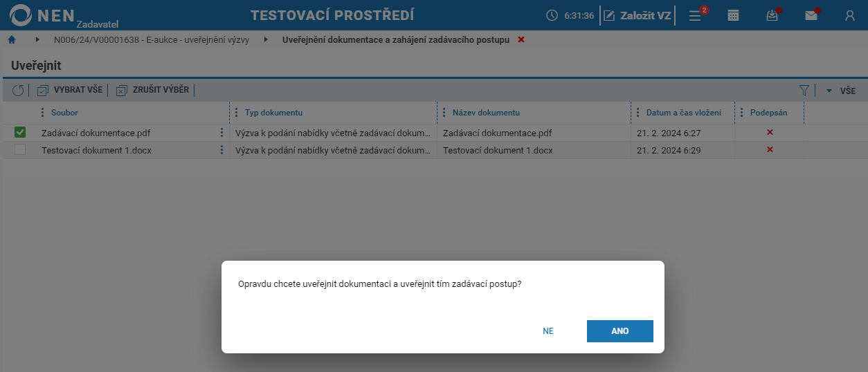Open the filter funnel icon
Screen dimensions: 868x372
point(804,91)
